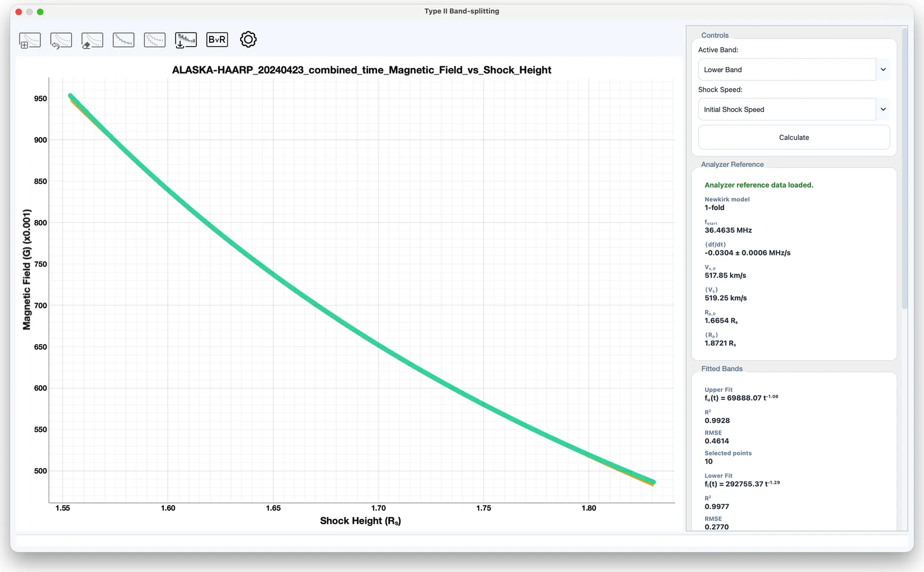Click the 517.85 km/s shock speed value

tap(725, 275)
